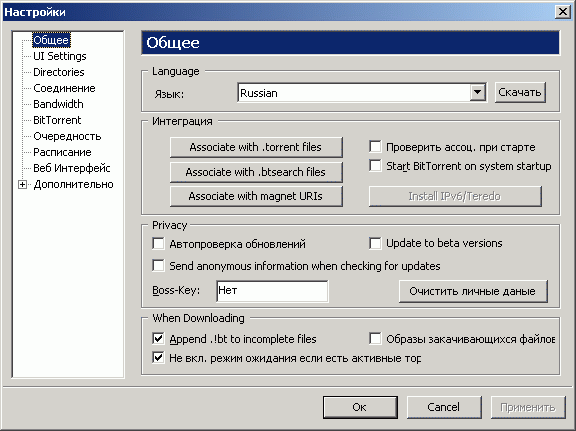The width and height of the screenshot is (576, 431).
Task: Uncheck Append .!bt to incomplete files
Action: click(158, 338)
